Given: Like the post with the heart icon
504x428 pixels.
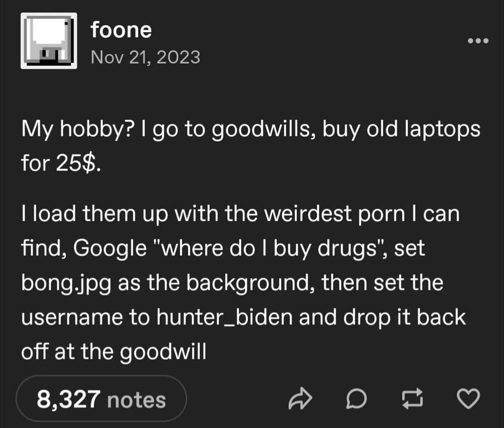Looking at the screenshot, I should click(x=467, y=400).
